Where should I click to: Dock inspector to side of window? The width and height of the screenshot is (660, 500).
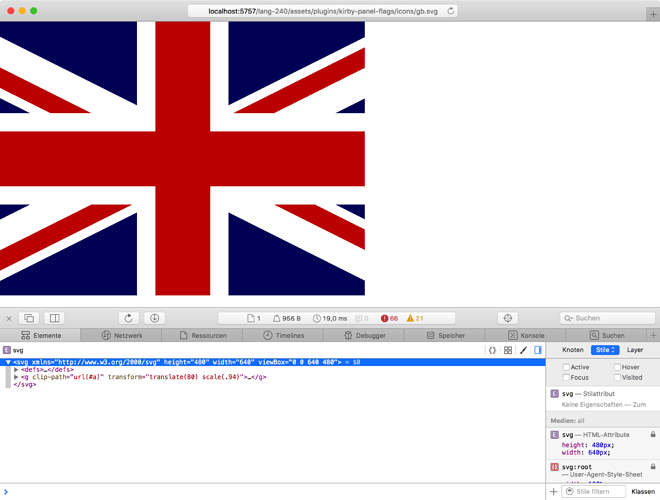[55, 318]
